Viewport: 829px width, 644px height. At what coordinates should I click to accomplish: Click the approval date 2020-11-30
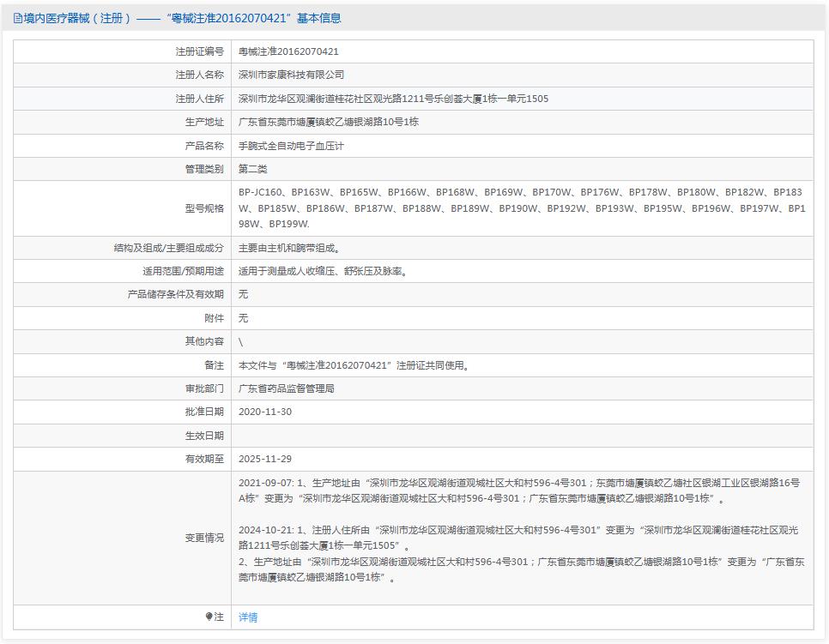pyautogui.click(x=265, y=412)
